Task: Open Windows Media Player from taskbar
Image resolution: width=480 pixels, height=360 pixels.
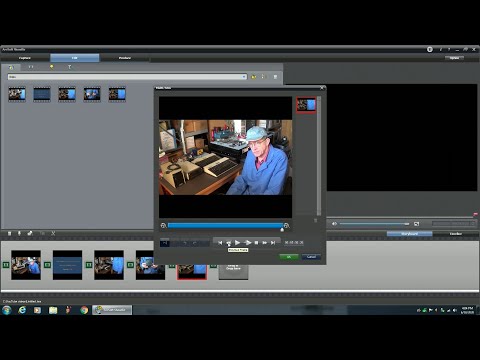Action: point(37,310)
